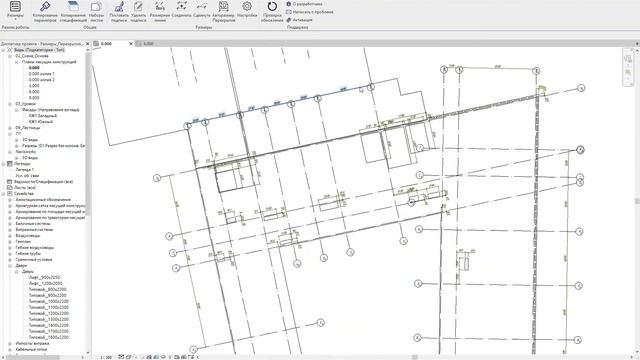Viewport: 640px width, 360px height.
Task: Open the 0.000 копия 1 view
Action: tap(42, 74)
